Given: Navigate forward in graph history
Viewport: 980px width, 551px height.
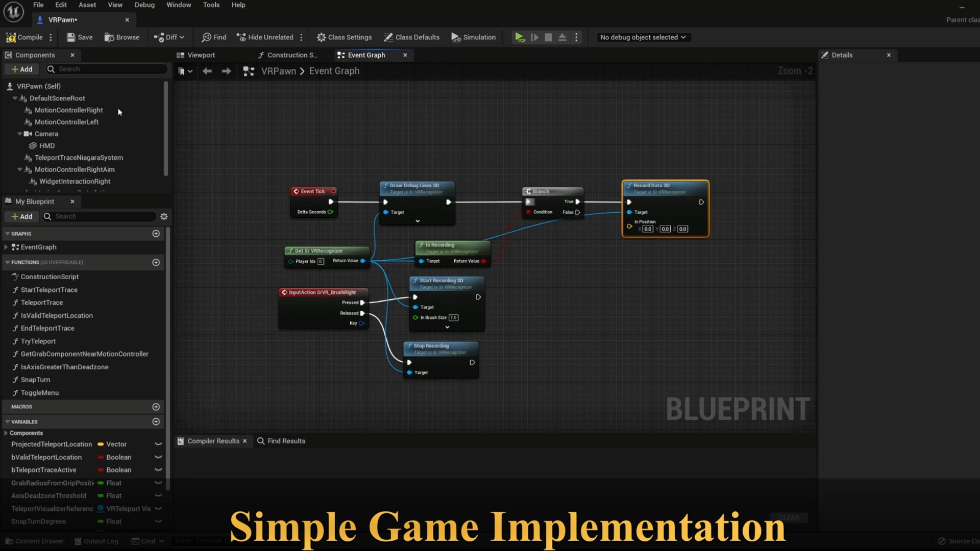Looking at the screenshot, I should 226,71.
